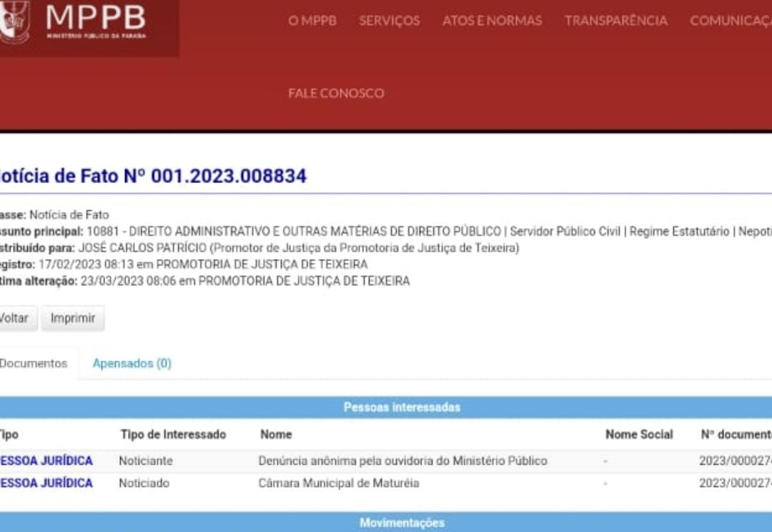
Task: Click Pessoa Jurídica link for Noticiante row
Action: click(x=46, y=460)
